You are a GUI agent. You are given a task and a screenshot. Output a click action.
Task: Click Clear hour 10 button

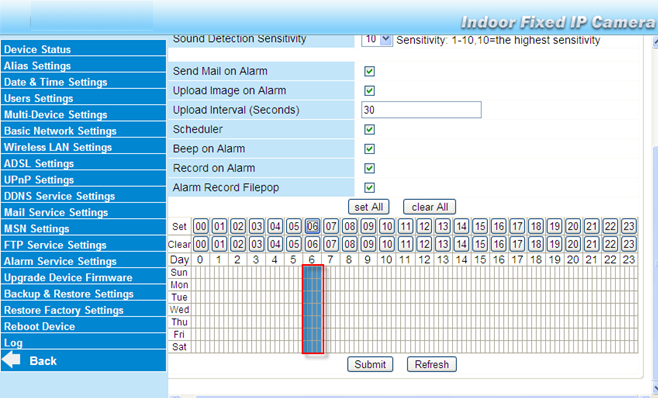coord(386,244)
